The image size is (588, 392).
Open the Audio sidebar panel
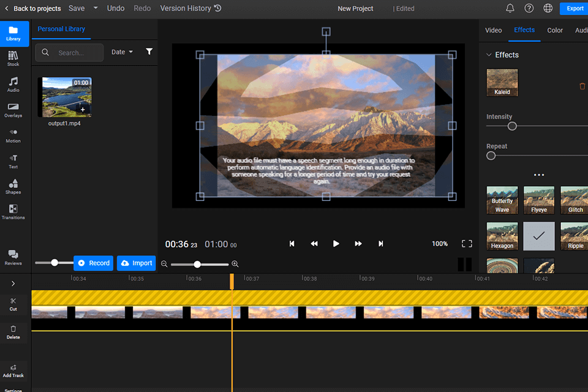(13, 85)
